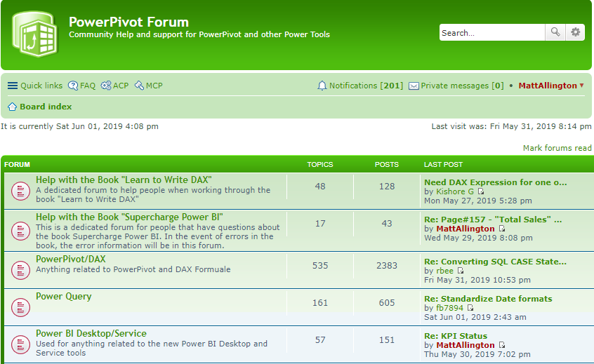Click view latest post icon beside Kishore G
This screenshot has width=594, height=364.
click(x=481, y=191)
